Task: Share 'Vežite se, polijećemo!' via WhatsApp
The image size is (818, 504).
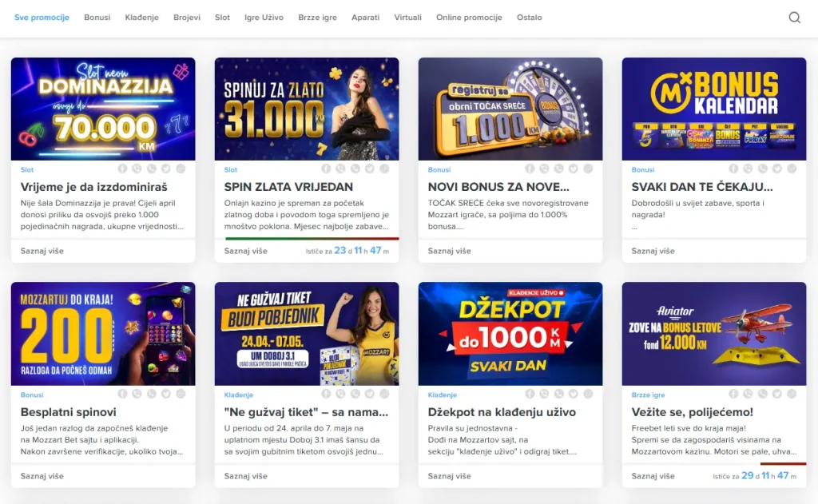Action: (x=762, y=394)
